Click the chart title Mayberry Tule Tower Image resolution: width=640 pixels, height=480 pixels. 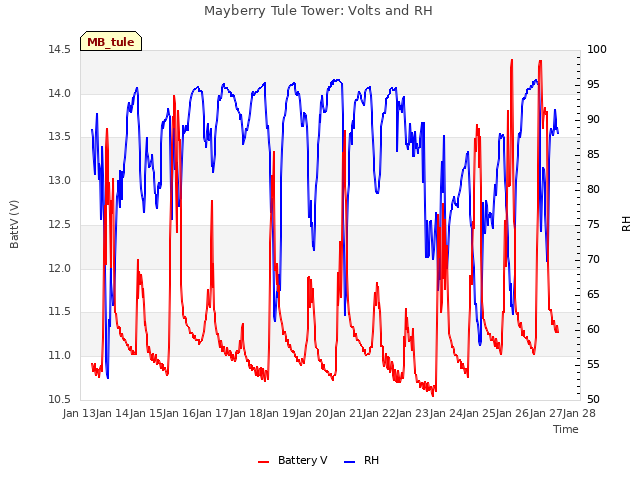point(318,10)
